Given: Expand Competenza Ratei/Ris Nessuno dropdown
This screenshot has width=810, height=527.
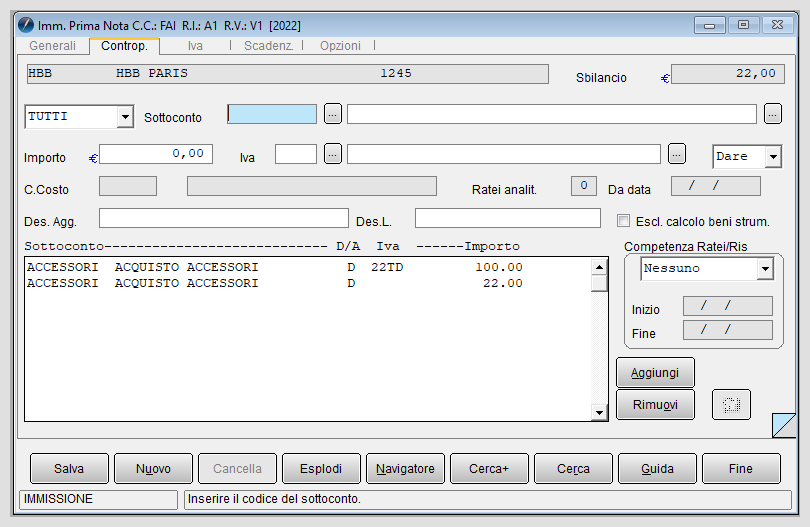Looking at the screenshot, I should tap(765, 269).
